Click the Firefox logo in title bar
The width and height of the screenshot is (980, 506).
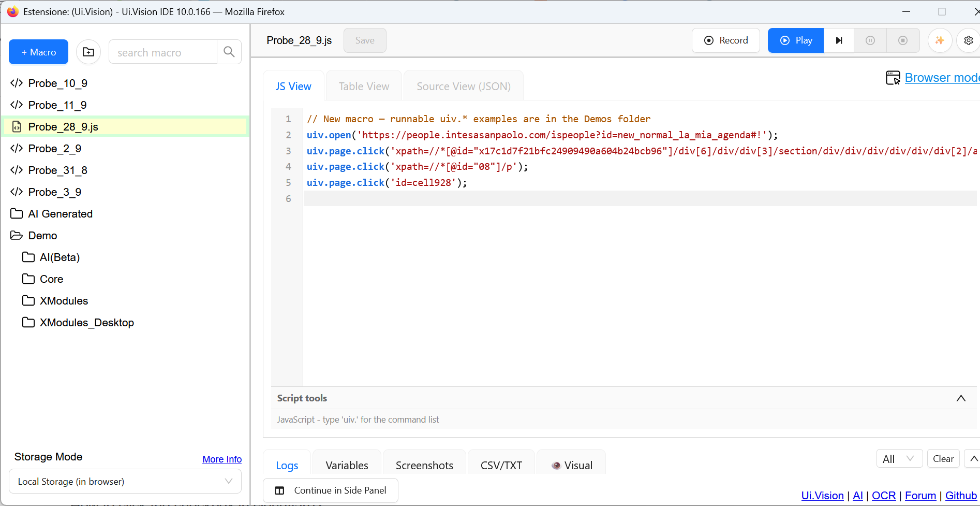12,11
